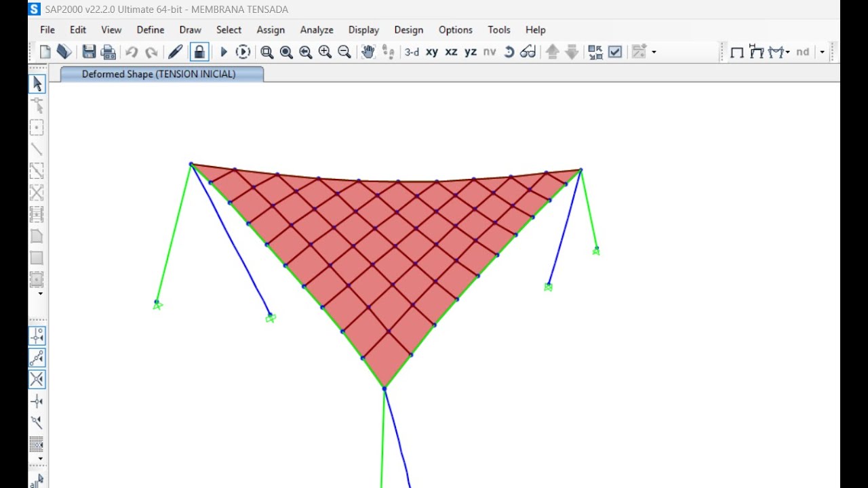Move up in list arrow icon
Screen dimensions: 868x488
tap(552, 52)
